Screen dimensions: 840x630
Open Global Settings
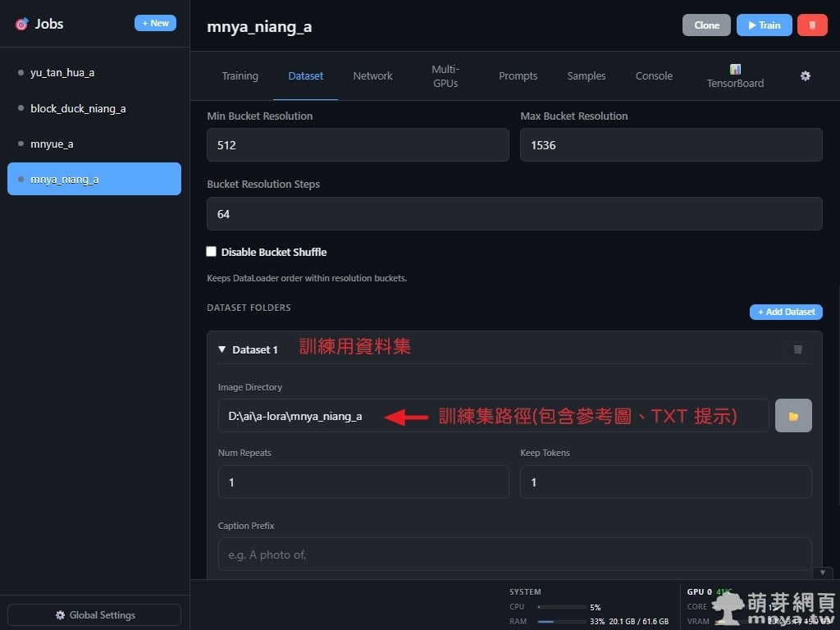point(94,615)
